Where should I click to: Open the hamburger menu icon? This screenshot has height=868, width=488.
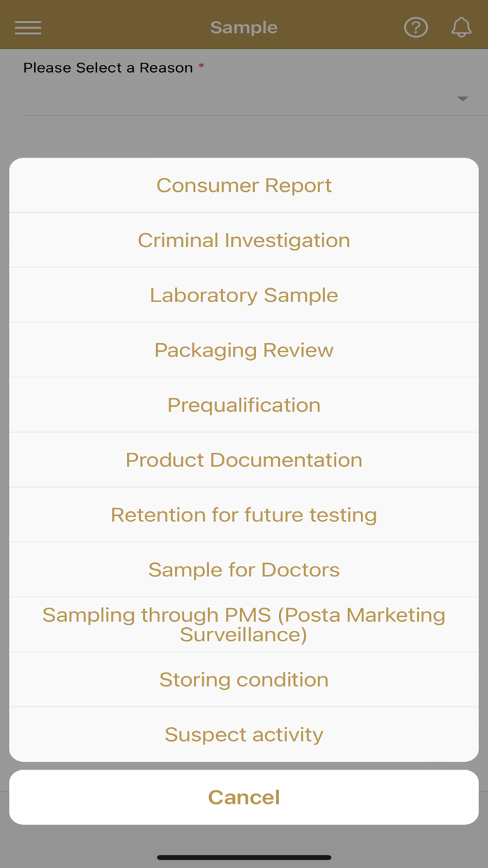[x=28, y=27]
